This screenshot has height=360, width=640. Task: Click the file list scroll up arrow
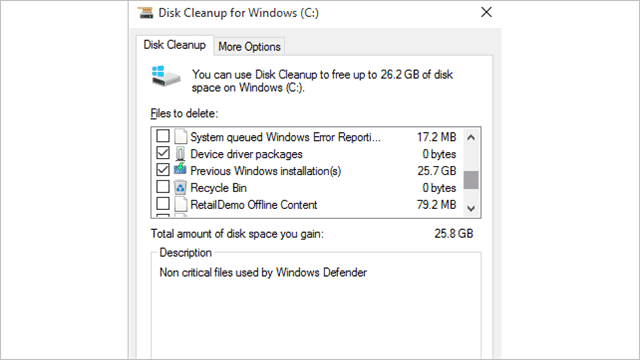(471, 138)
